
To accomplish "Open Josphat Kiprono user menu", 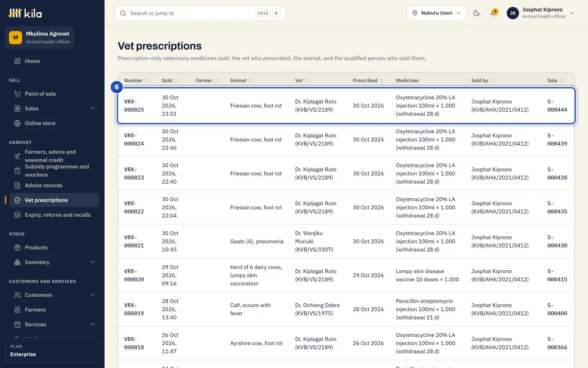I will [541, 13].
